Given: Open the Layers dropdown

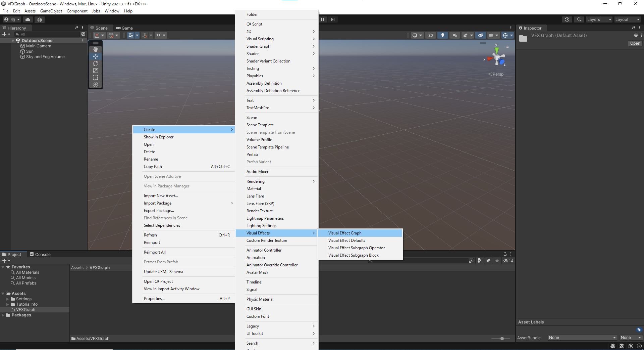Looking at the screenshot, I should [599, 19].
